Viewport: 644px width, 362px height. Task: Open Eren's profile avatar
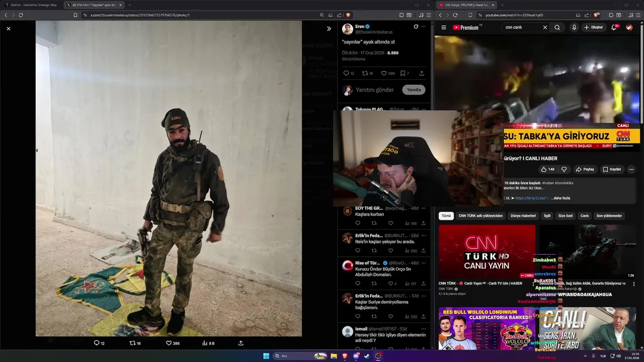point(347,29)
